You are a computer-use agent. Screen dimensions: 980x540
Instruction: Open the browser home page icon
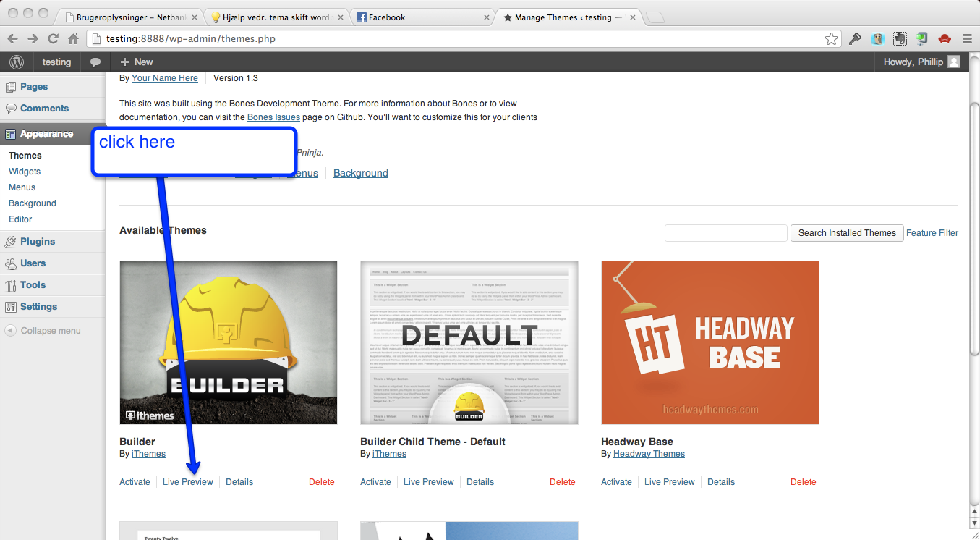coord(73,38)
